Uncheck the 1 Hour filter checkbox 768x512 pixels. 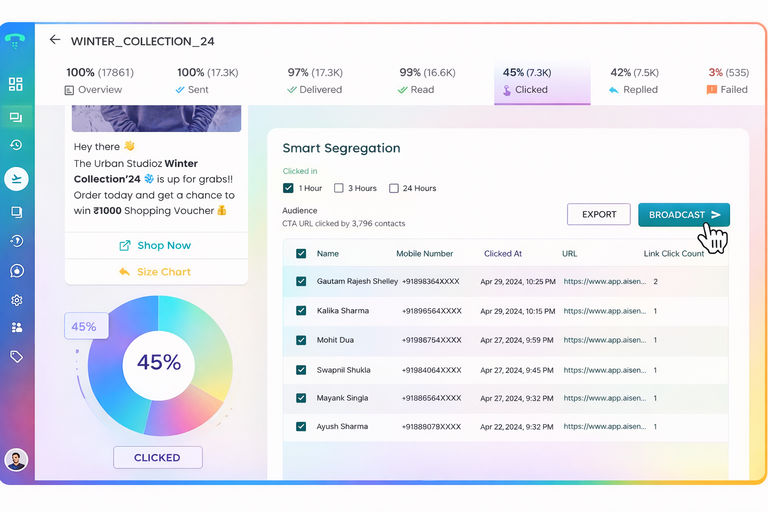pos(289,188)
